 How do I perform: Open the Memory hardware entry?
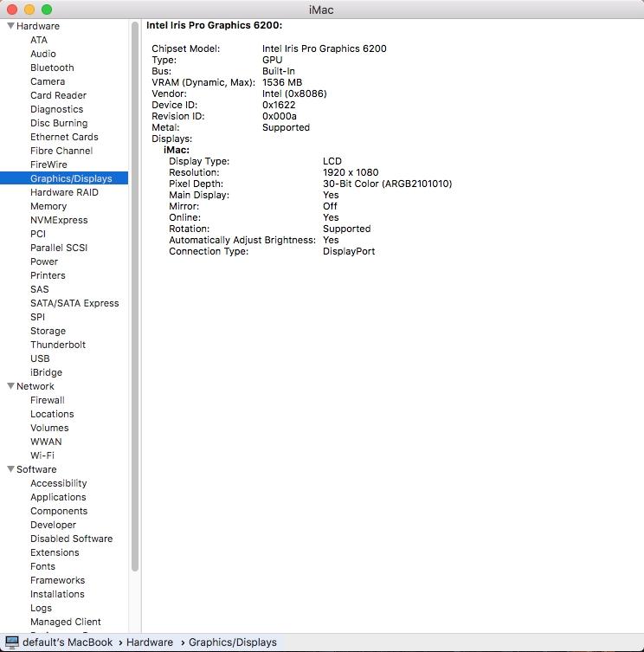click(48, 206)
